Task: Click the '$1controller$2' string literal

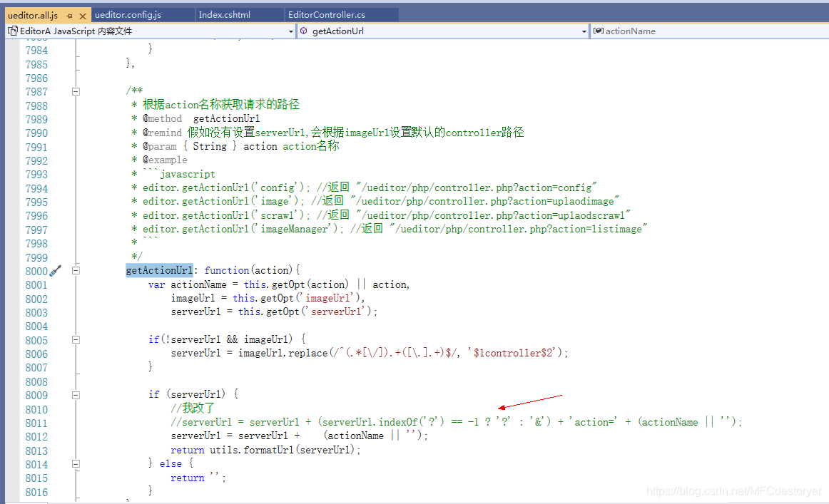Action: pos(514,353)
